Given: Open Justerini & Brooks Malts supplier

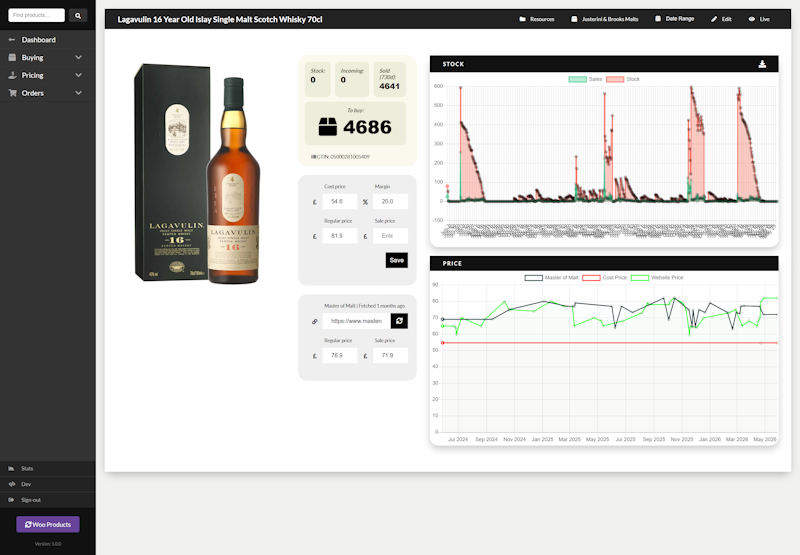Looking at the screenshot, I should [x=605, y=19].
